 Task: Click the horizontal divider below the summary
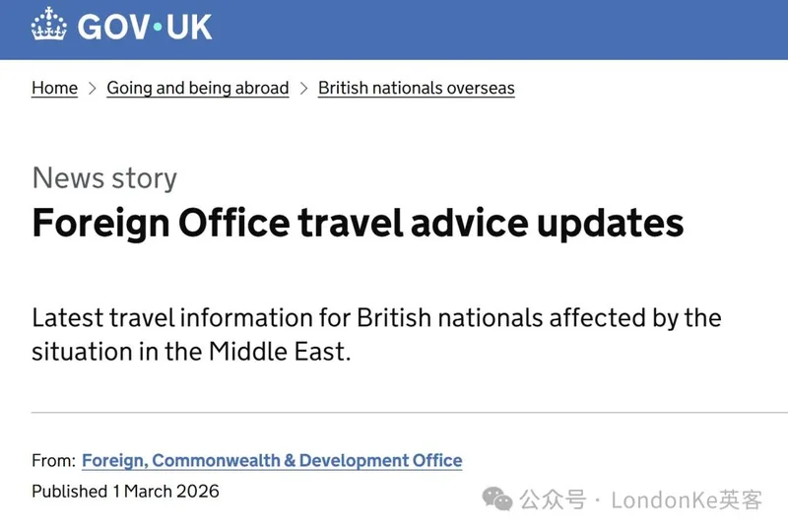(394, 412)
